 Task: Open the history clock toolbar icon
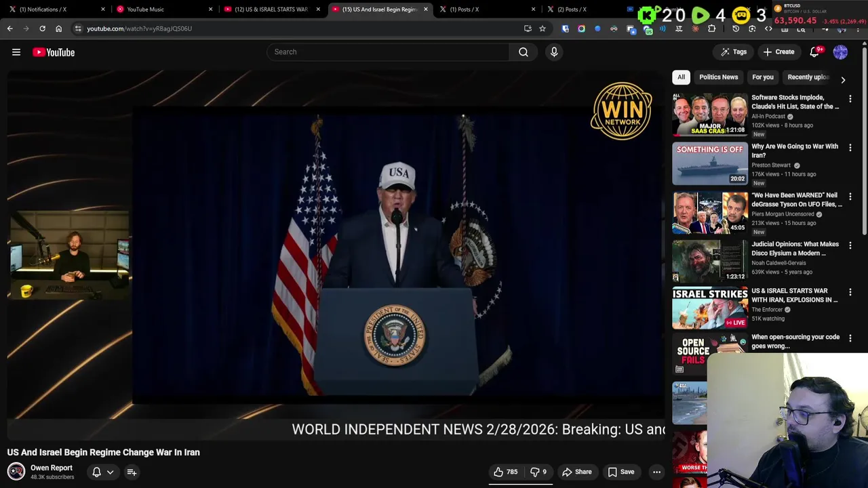736,28
